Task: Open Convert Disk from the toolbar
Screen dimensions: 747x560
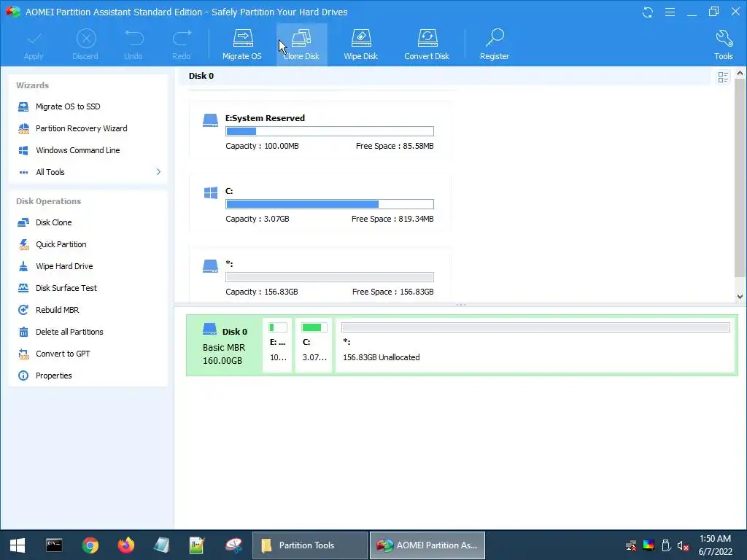Action: [x=427, y=44]
